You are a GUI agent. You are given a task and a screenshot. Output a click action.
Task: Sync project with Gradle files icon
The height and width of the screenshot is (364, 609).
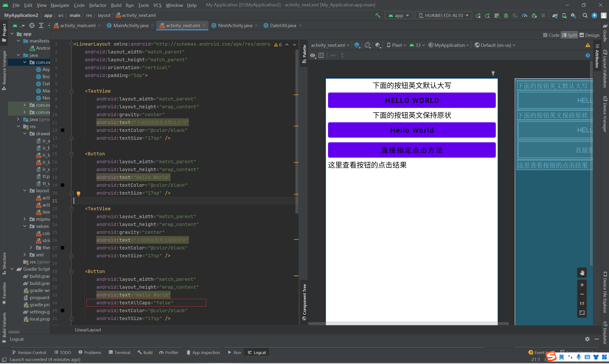[x=555, y=15]
